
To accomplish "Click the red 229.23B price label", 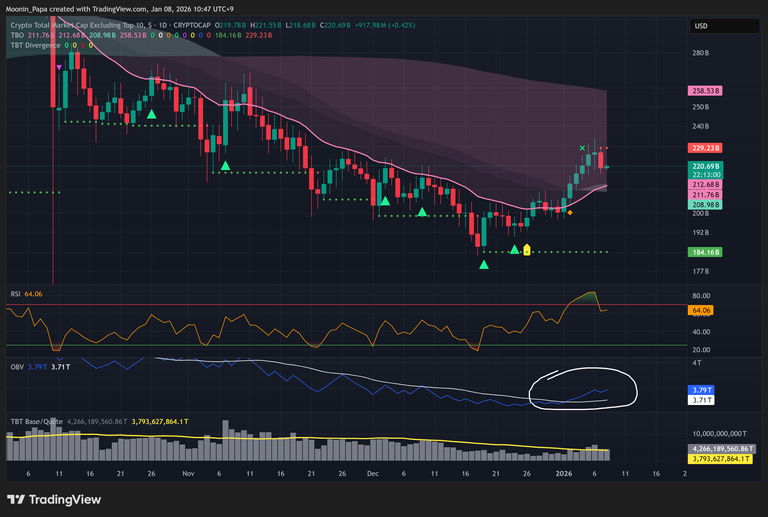I will coord(705,147).
